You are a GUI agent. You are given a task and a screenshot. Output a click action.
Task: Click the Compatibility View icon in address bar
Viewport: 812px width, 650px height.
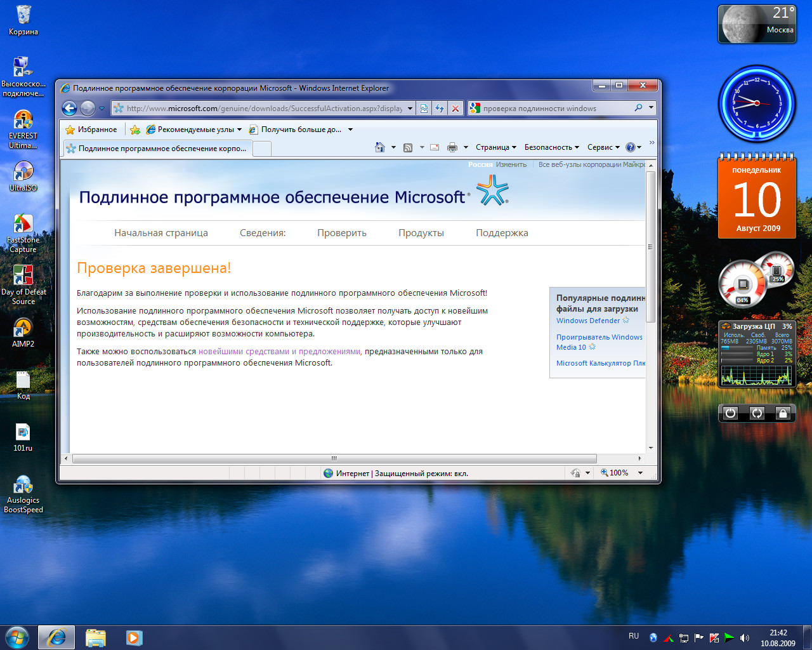pos(424,109)
